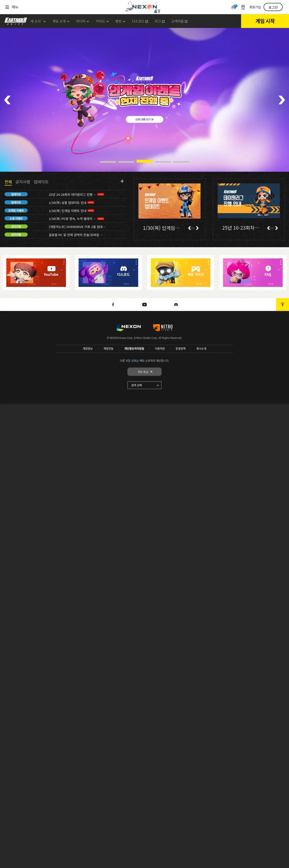Open the FAQ banner card
Image resolution: width=289 pixels, height=868 pixels.
[253, 273]
